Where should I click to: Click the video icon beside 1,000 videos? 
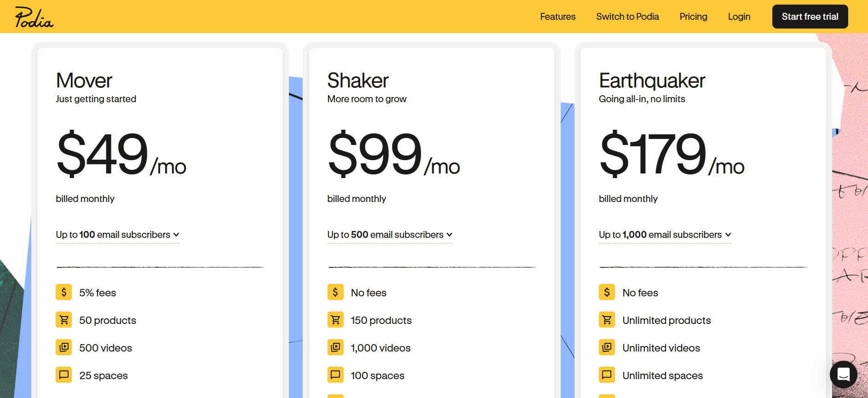(335, 347)
